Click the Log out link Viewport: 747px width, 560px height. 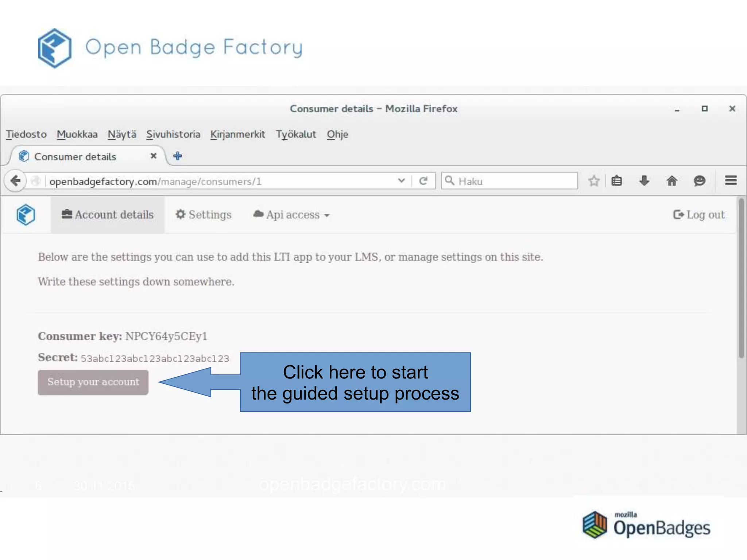tap(699, 215)
